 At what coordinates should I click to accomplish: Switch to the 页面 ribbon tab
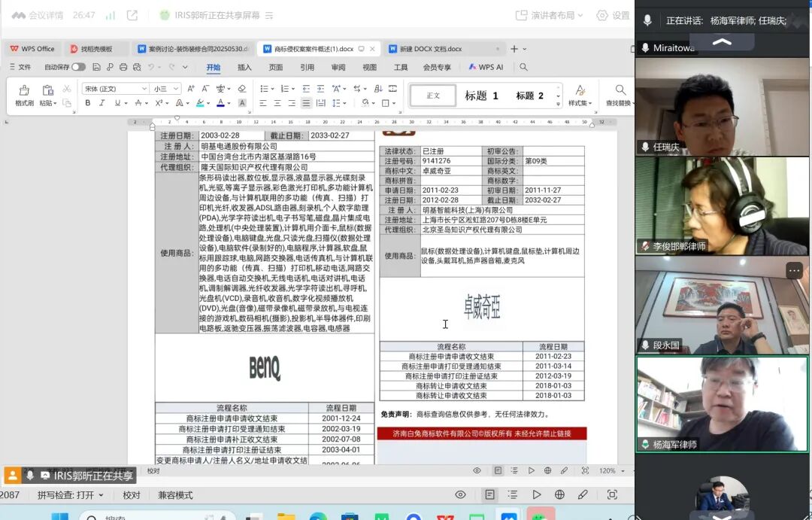pyautogui.click(x=275, y=67)
